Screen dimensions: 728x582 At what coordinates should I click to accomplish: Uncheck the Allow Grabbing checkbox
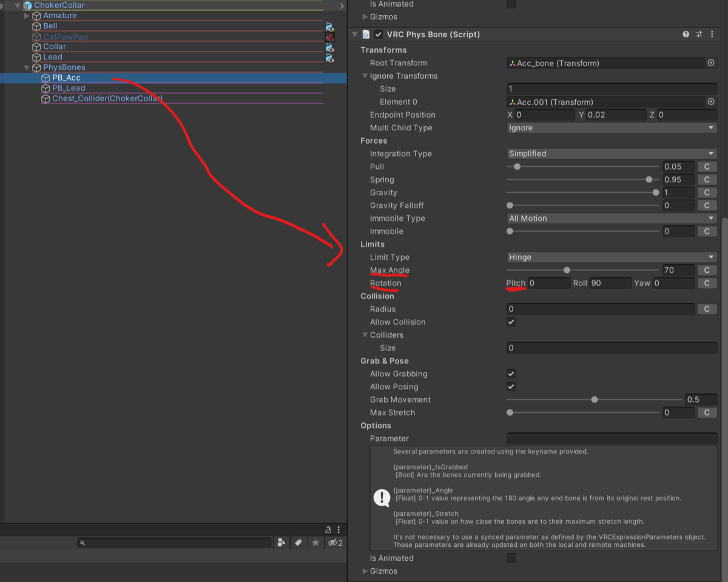pos(511,374)
